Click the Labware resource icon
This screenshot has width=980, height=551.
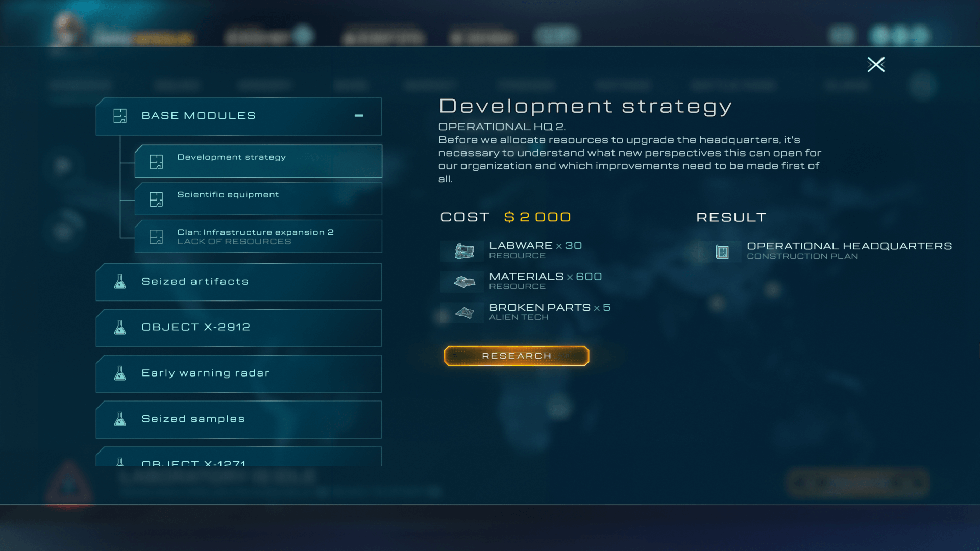464,251
